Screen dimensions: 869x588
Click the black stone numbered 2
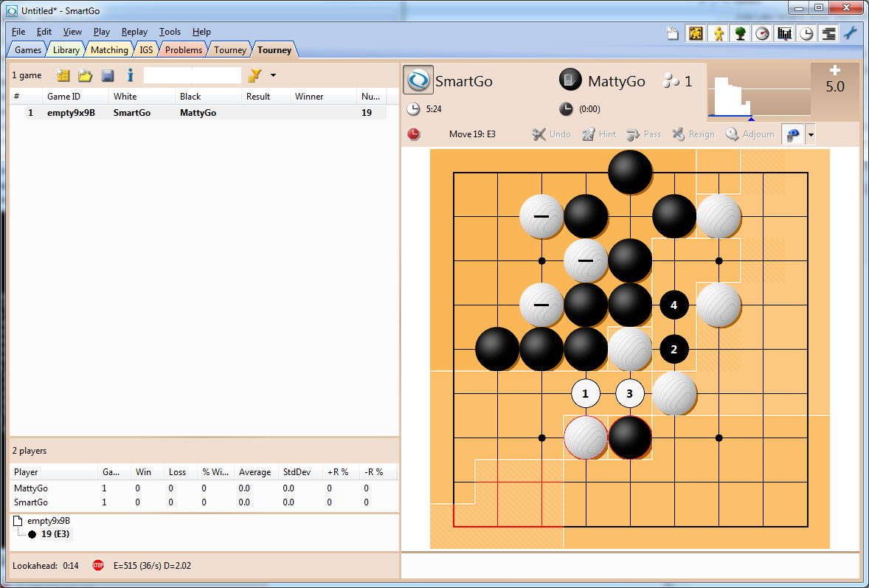coord(674,350)
